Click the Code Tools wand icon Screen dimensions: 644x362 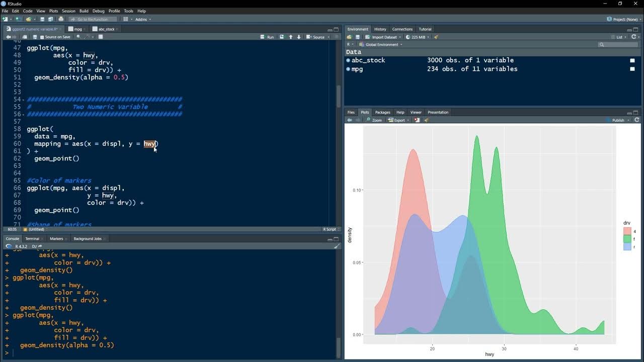87,37
